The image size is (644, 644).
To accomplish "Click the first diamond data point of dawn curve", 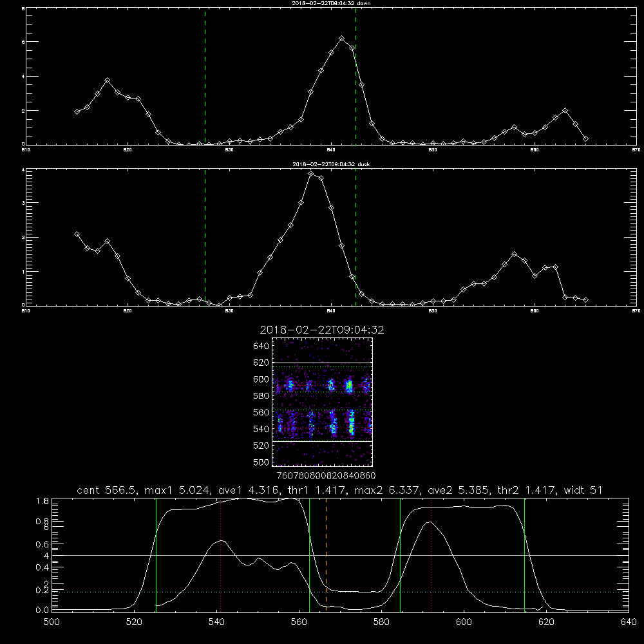I will [77, 111].
